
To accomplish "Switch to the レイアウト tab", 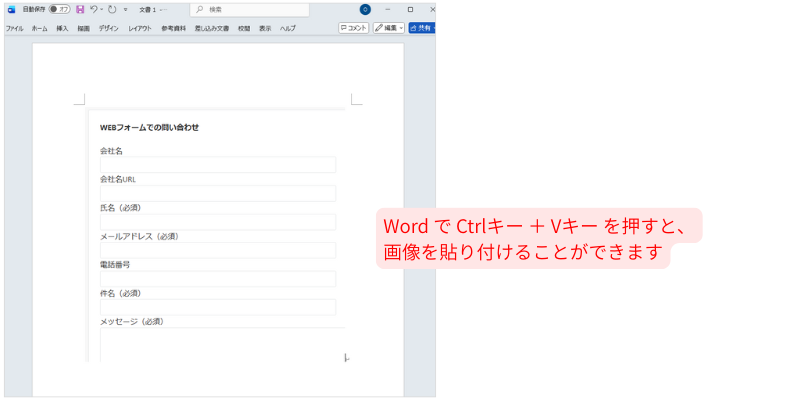I will (x=140, y=29).
